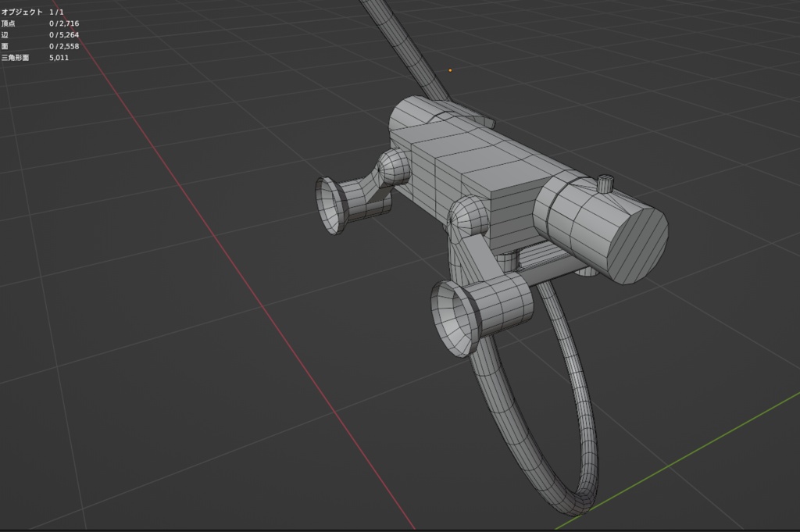Click the "三角形面 5,011" triangle count line
Screen dimensions: 800x532
(35, 58)
